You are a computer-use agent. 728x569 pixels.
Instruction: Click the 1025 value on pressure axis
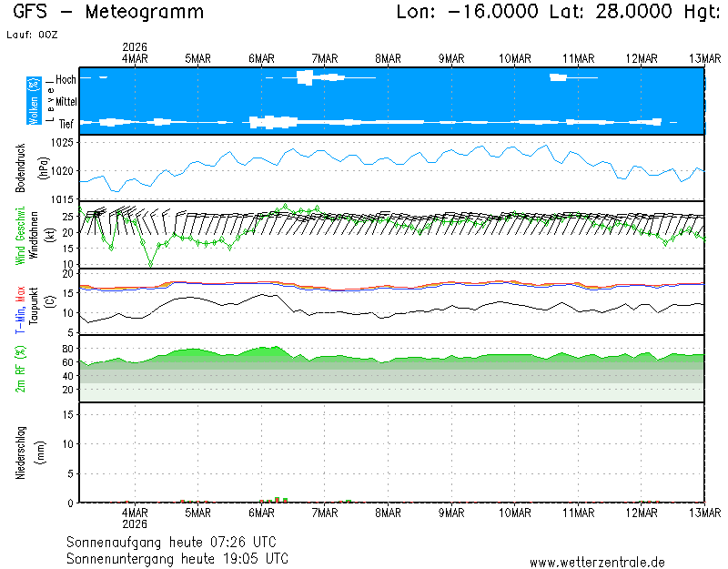click(62, 143)
